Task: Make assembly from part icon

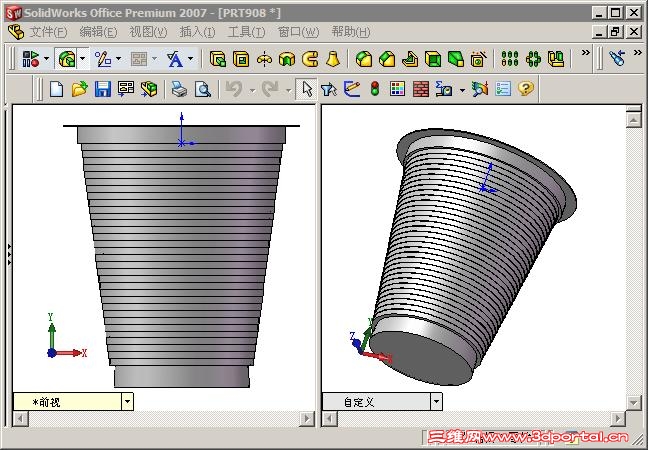Action: click(149, 89)
